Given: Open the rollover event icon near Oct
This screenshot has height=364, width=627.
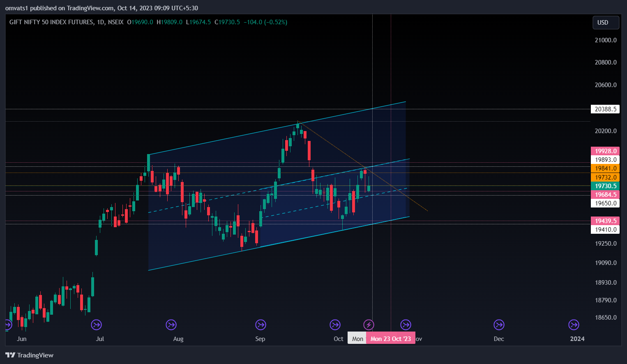Looking at the screenshot, I should point(335,325).
